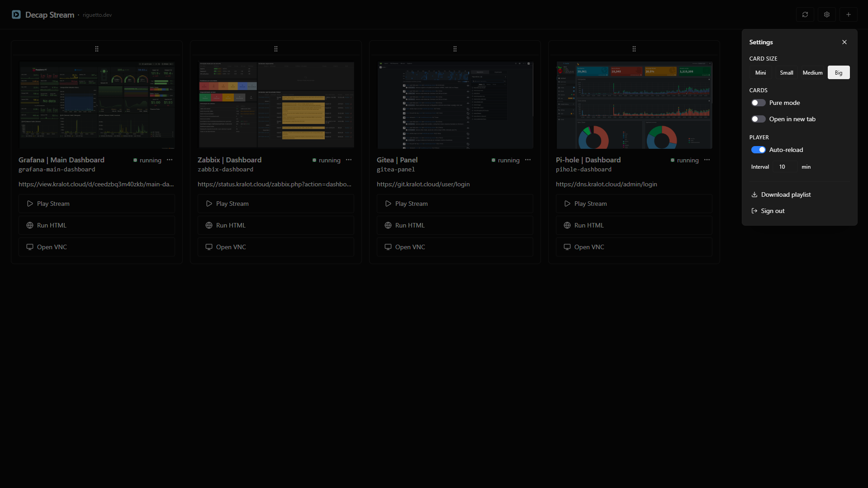The image size is (868, 488).
Task: Open the overflow menu on Zabbix card
Action: click(349, 160)
